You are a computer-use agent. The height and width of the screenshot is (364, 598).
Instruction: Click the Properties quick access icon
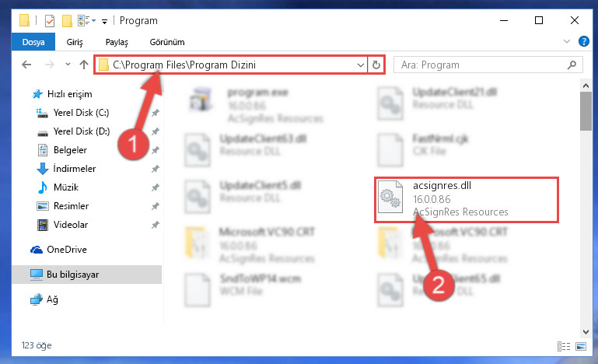(x=50, y=20)
